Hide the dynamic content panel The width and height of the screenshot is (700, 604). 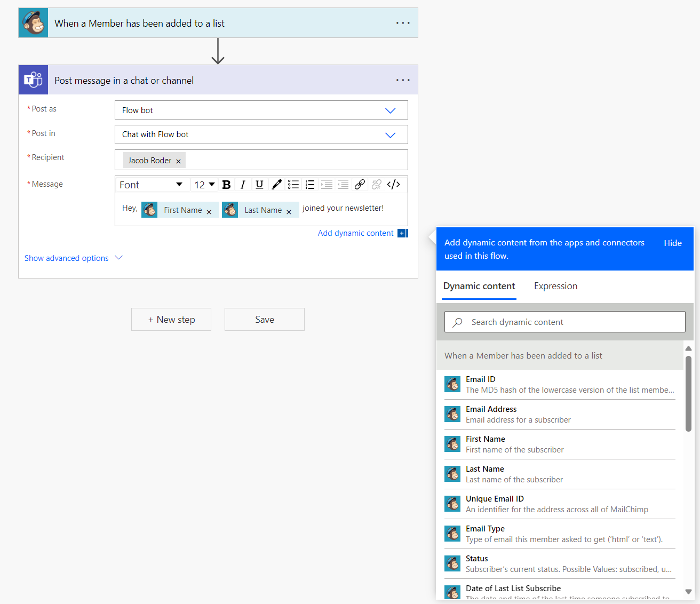click(x=673, y=243)
